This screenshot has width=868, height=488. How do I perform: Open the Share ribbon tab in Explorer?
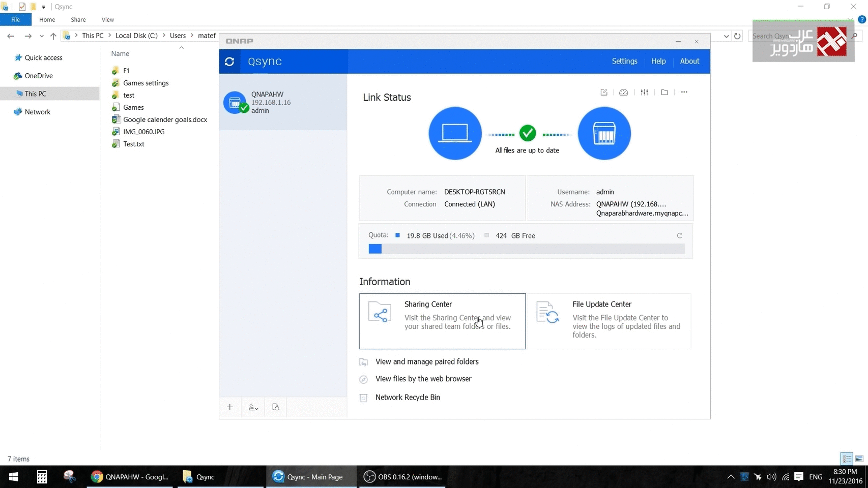click(78, 20)
